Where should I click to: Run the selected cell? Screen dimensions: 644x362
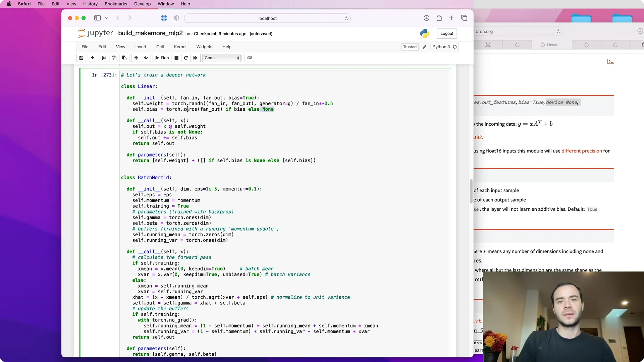point(162,58)
